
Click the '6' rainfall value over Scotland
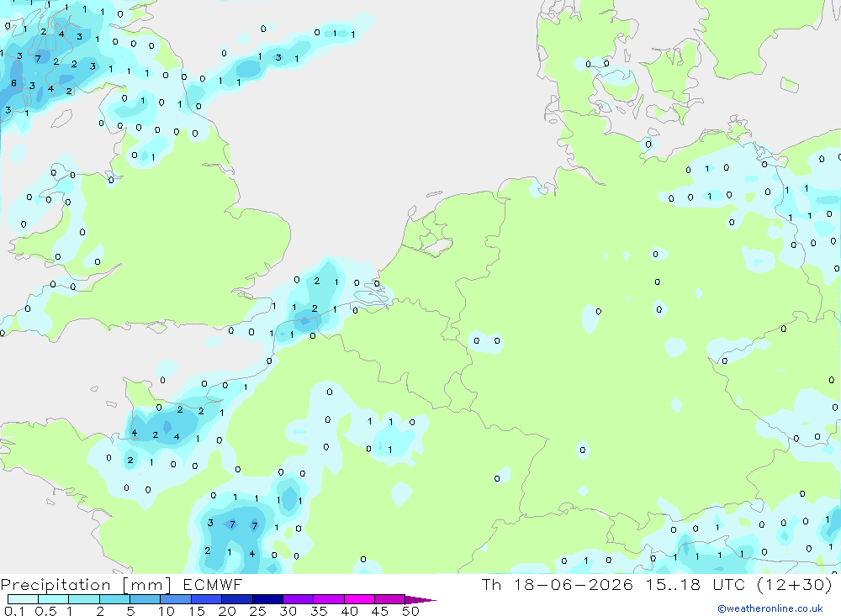click(14, 83)
